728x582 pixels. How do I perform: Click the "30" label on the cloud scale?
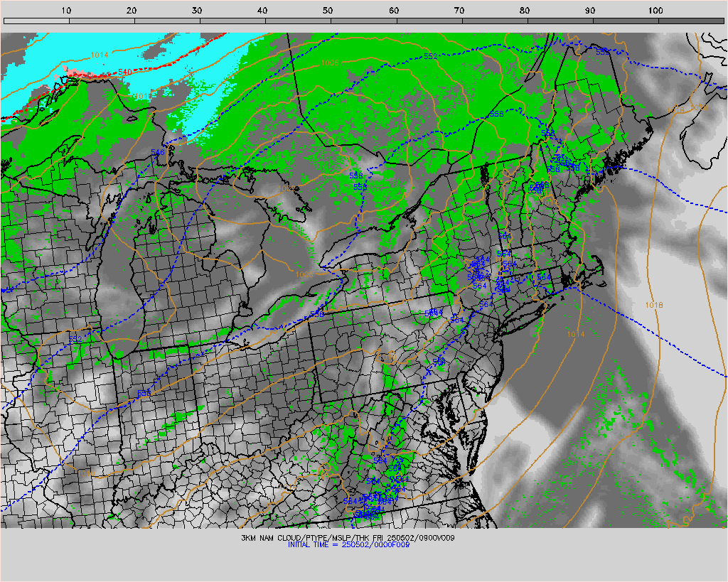pyautogui.click(x=197, y=10)
